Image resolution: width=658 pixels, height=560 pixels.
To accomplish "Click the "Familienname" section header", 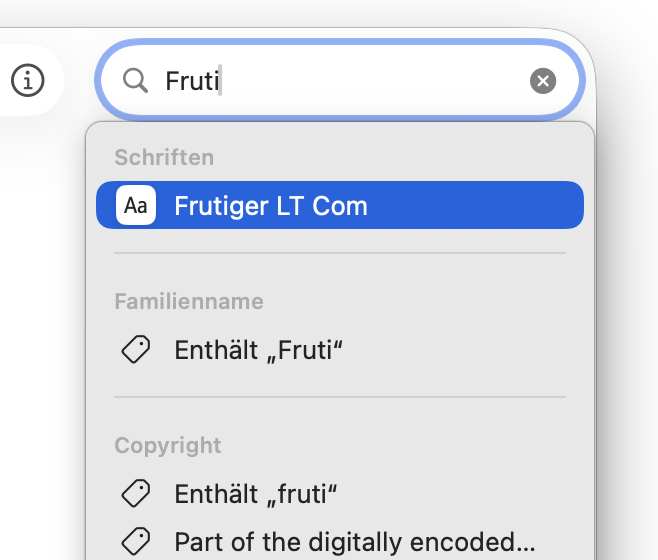I will pyautogui.click(x=189, y=301).
